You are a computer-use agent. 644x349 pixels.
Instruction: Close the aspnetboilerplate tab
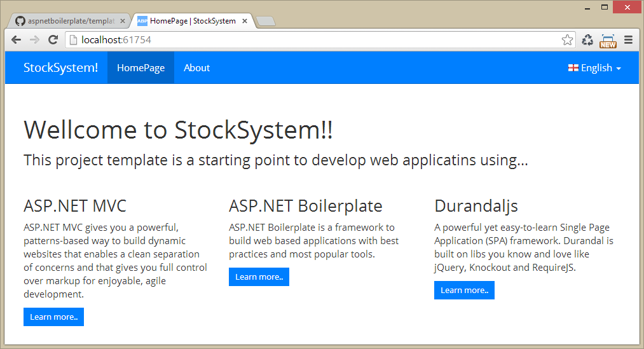(x=123, y=21)
